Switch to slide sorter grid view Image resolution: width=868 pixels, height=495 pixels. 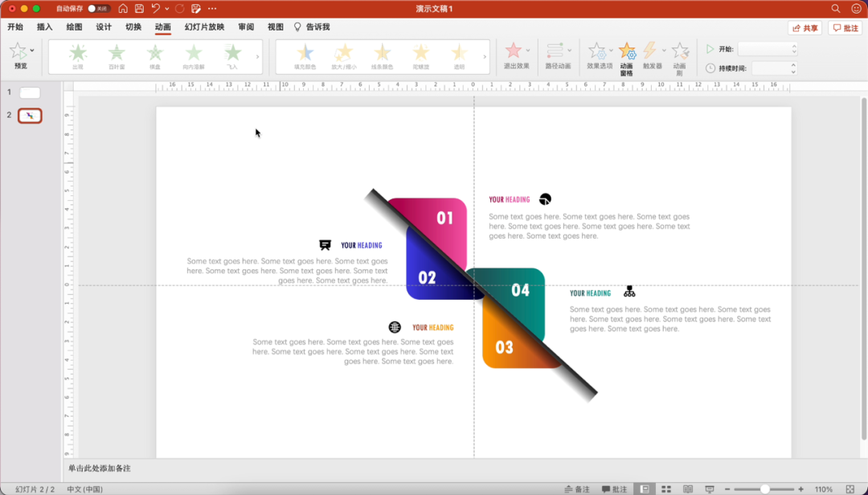pyautogui.click(x=666, y=489)
